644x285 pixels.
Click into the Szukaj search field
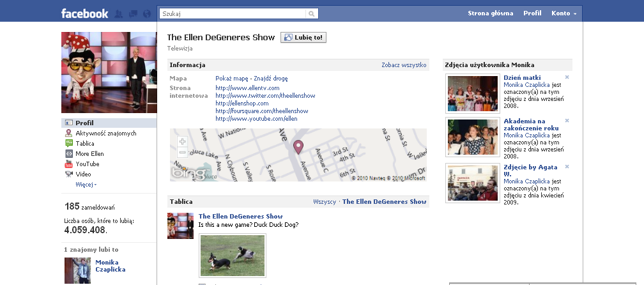coord(233,13)
